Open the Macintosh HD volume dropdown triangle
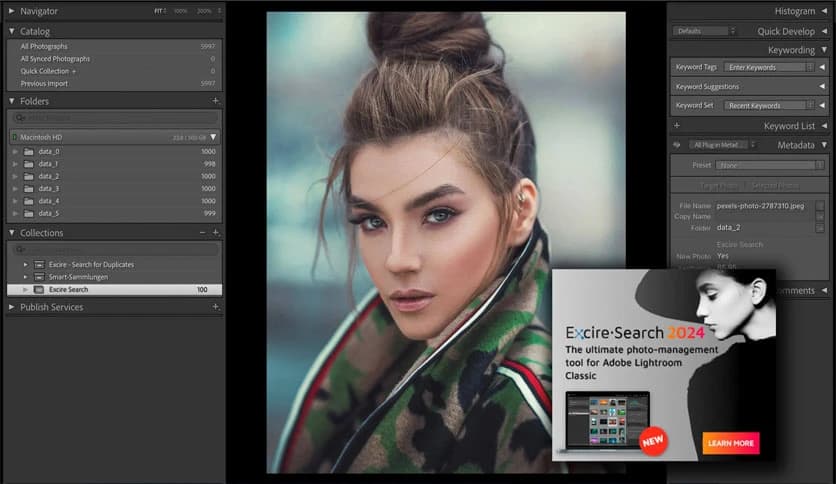Image resolution: width=836 pixels, height=484 pixels. pyautogui.click(x=213, y=138)
